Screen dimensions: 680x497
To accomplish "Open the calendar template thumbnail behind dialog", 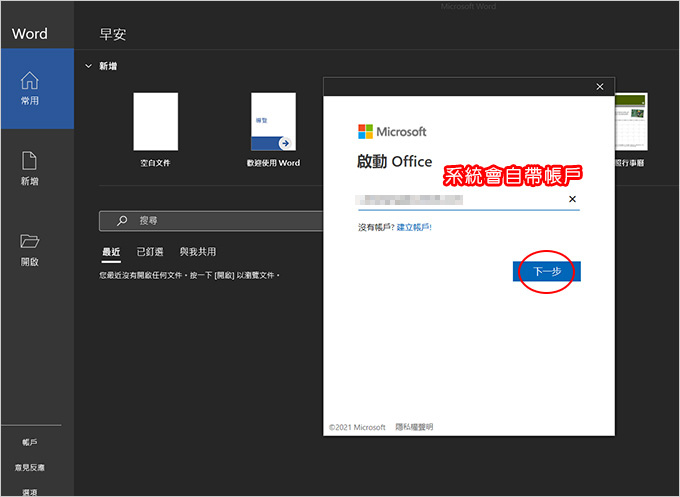I will pos(631,122).
